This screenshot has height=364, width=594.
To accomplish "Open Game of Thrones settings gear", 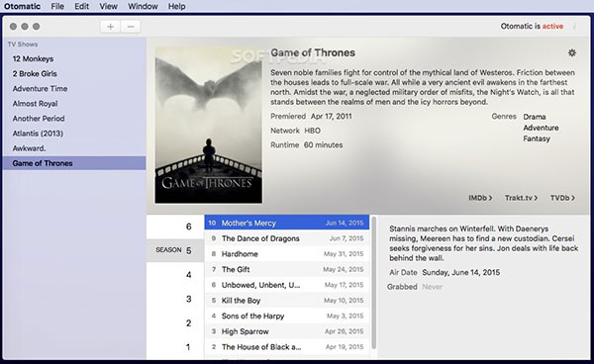I will tap(572, 52).
